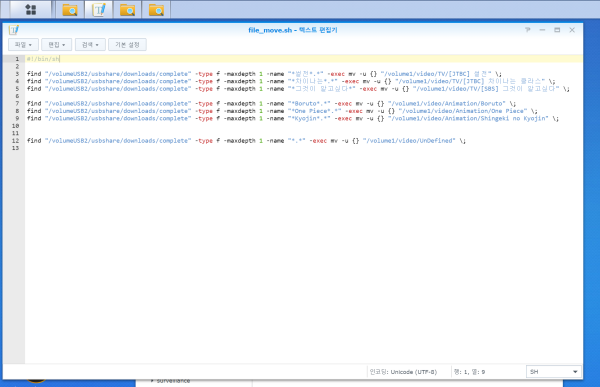600x387 pixels.
Task: Open help with the question mark icon
Action: tap(528, 30)
